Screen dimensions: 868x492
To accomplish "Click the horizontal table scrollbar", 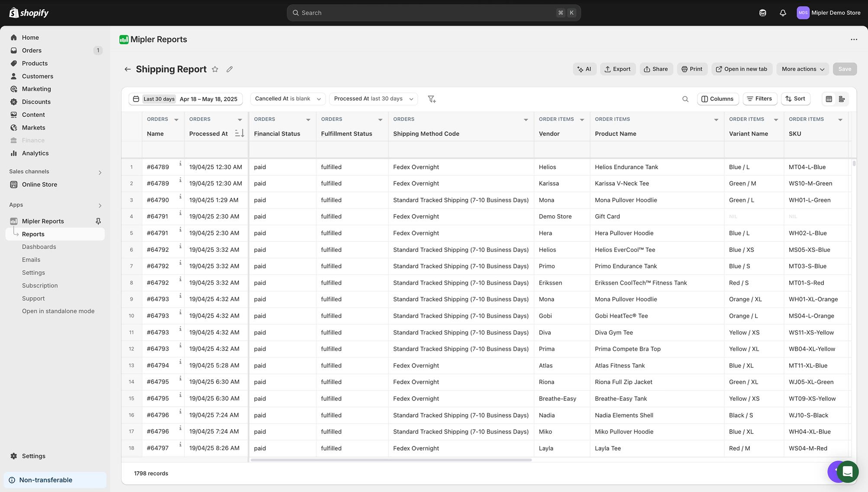I will 391,460.
